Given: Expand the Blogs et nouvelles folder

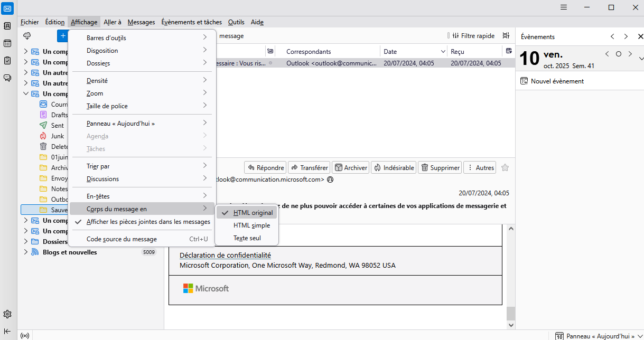Looking at the screenshot, I should point(25,252).
